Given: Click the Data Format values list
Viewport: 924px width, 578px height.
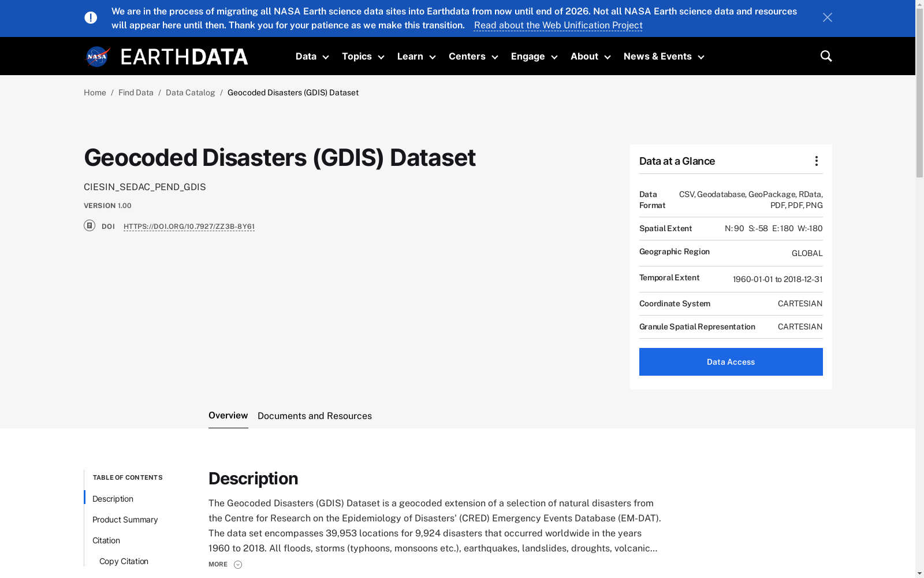Looking at the screenshot, I should [751, 199].
